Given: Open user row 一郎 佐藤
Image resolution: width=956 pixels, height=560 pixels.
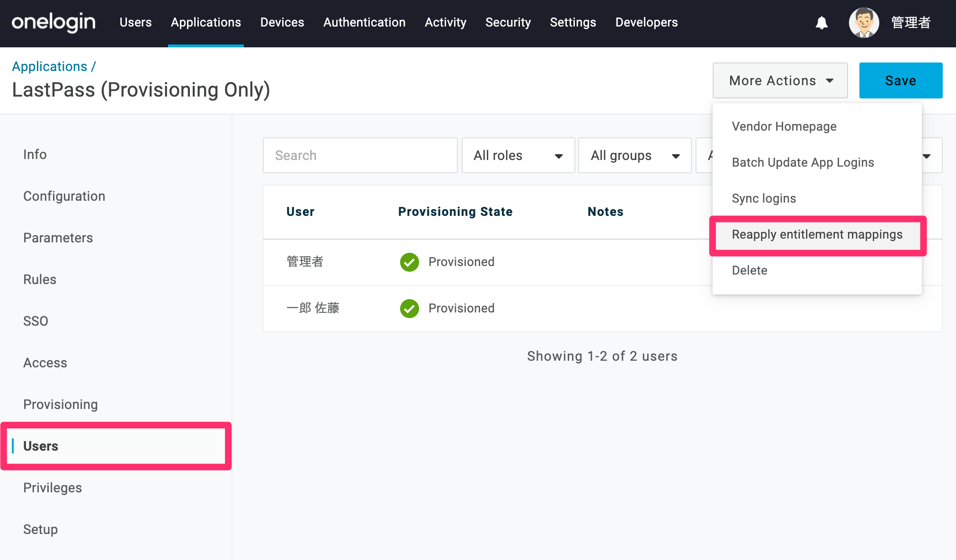Looking at the screenshot, I should click(x=602, y=308).
